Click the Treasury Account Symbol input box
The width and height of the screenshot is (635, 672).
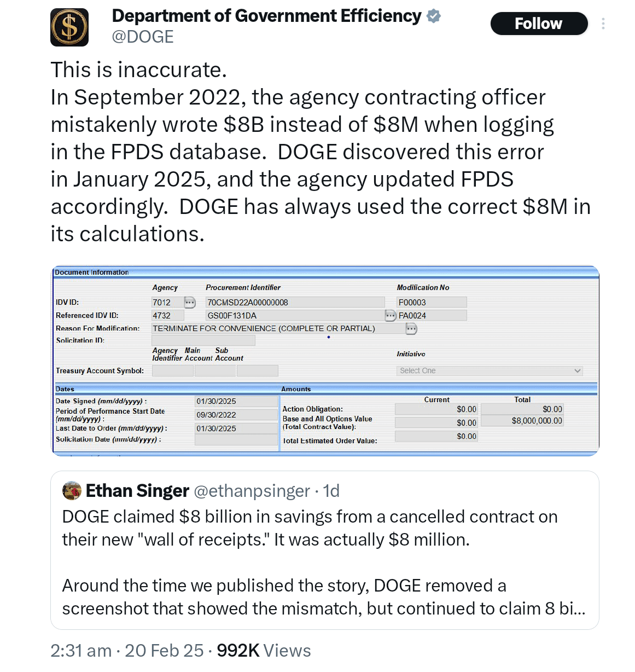[x=172, y=370]
